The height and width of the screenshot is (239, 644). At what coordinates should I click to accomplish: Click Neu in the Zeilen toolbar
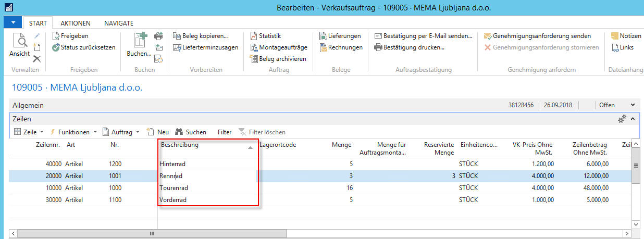[158, 132]
